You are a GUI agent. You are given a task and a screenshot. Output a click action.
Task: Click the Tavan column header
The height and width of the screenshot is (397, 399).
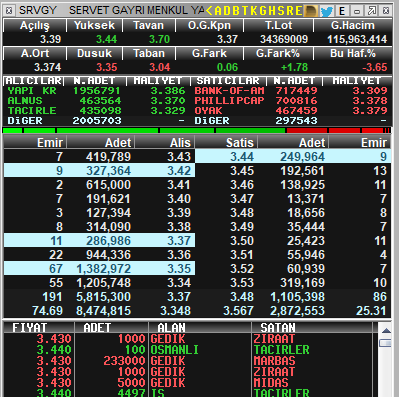click(149, 26)
